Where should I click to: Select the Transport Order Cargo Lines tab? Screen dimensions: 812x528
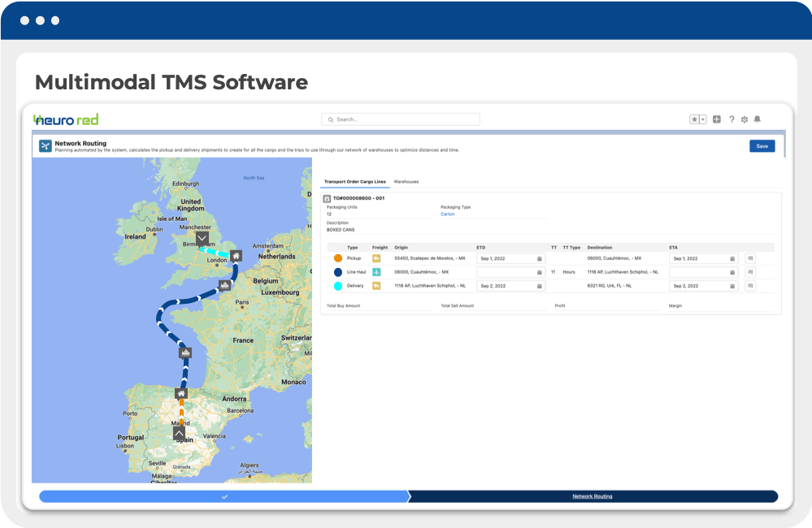354,182
